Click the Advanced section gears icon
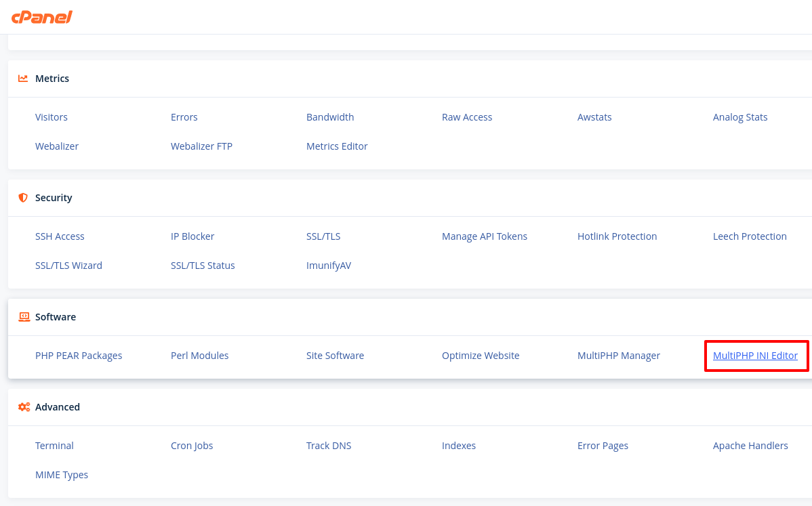Viewport: 812px width, 506px height. [x=24, y=407]
